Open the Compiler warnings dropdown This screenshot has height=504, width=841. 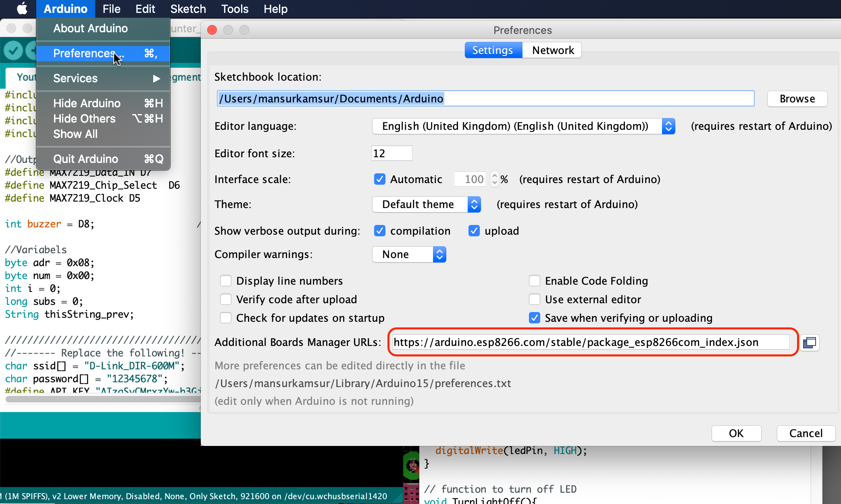[409, 254]
